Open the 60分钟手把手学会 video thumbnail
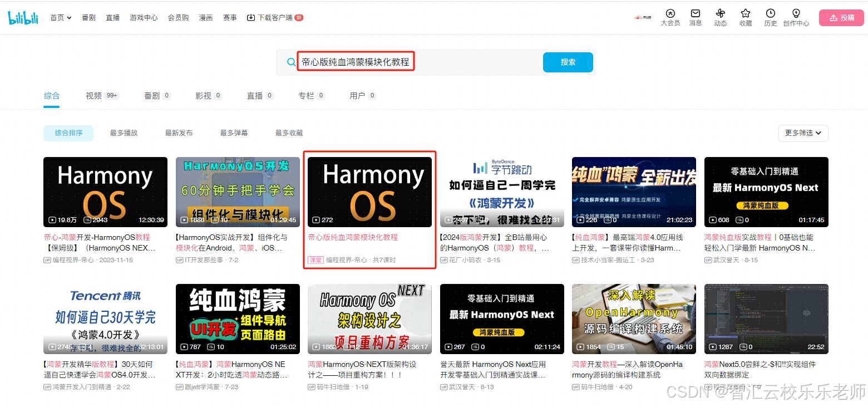868x407 pixels. (x=238, y=192)
